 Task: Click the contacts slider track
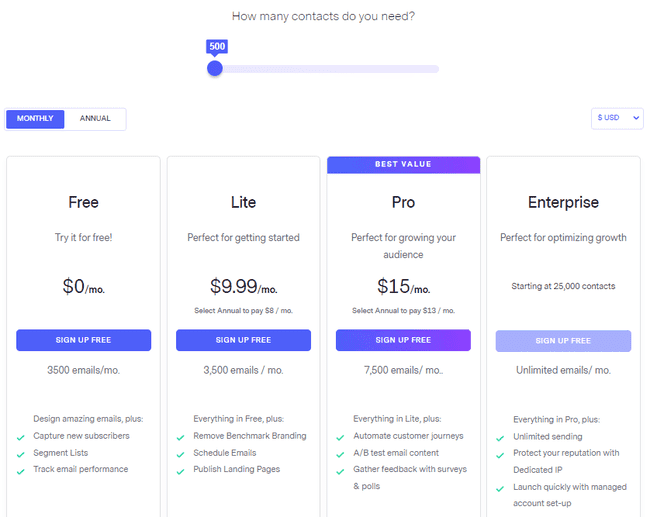(x=330, y=69)
